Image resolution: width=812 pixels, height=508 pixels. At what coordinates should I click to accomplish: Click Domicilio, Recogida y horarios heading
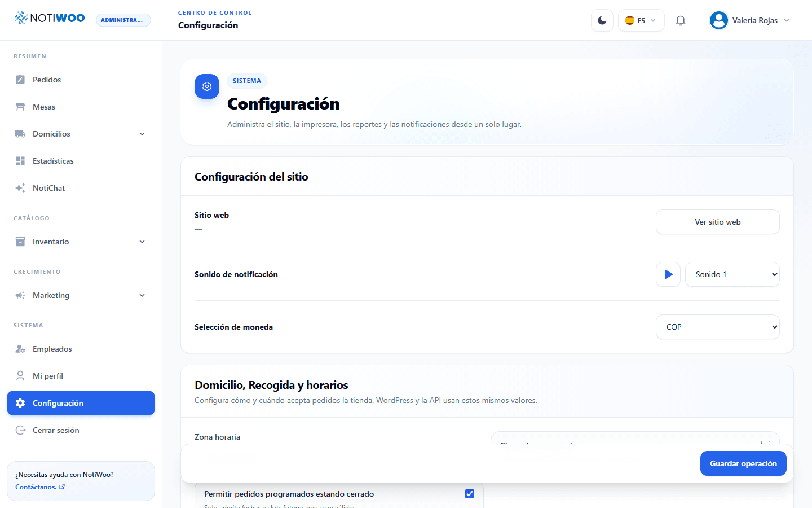coord(271,385)
